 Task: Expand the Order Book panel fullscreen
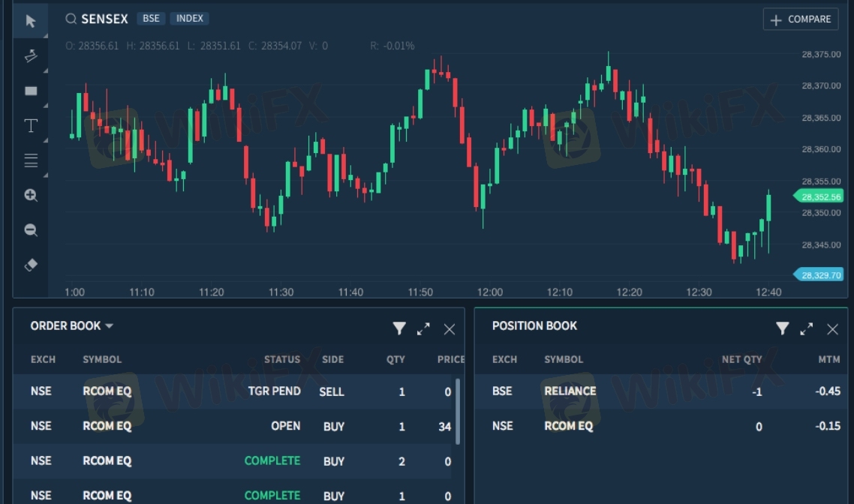coord(424,328)
